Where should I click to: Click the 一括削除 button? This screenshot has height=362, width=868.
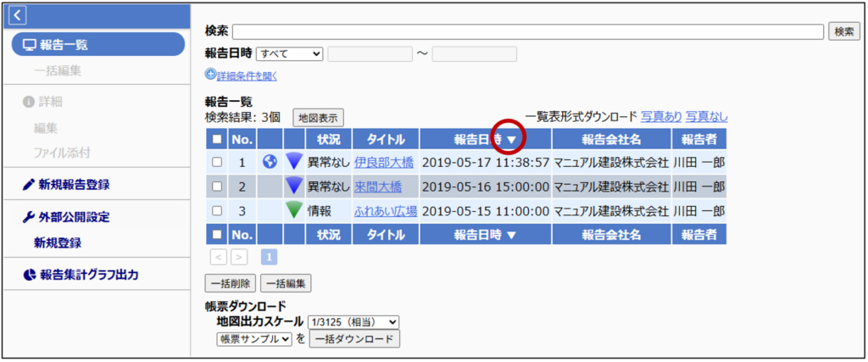click(x=231, y=283)
